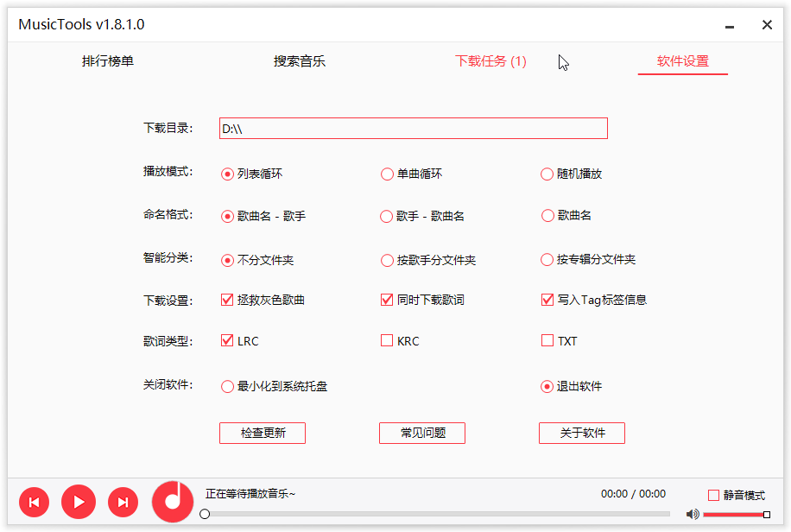
Task: Click the 下载目录 path field
Action: coord(413,129)
